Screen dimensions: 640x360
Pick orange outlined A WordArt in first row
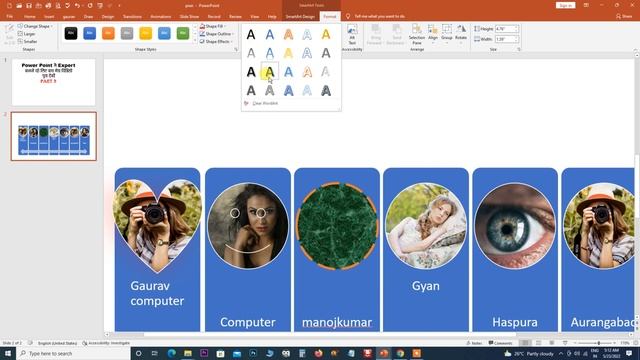click(288, 34)
